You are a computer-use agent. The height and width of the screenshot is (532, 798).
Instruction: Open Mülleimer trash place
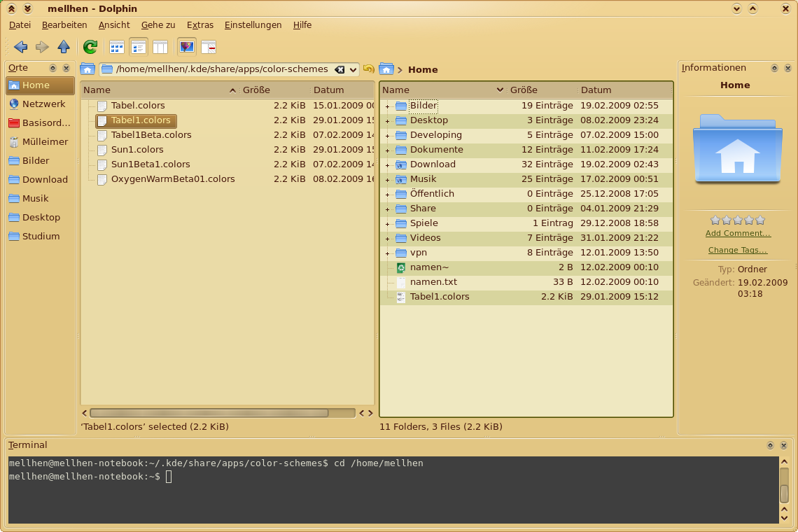(x=40, y=141)
